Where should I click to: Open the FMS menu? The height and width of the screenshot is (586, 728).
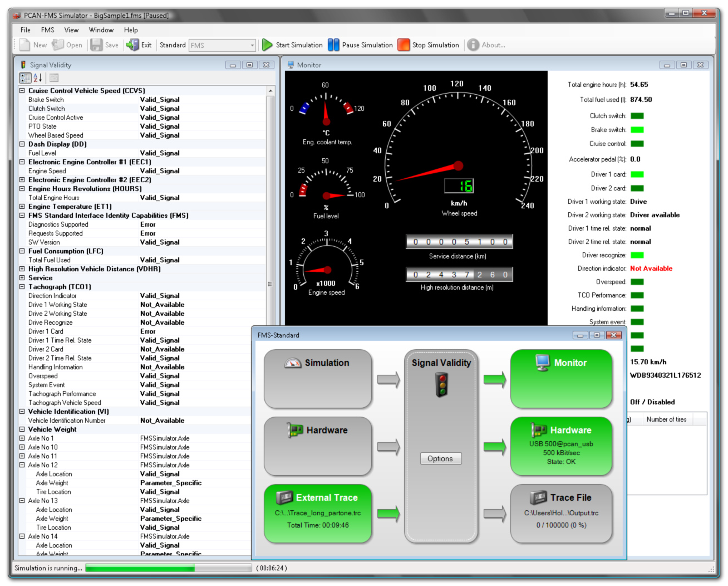pyautogui.click(x=47, y=30)
